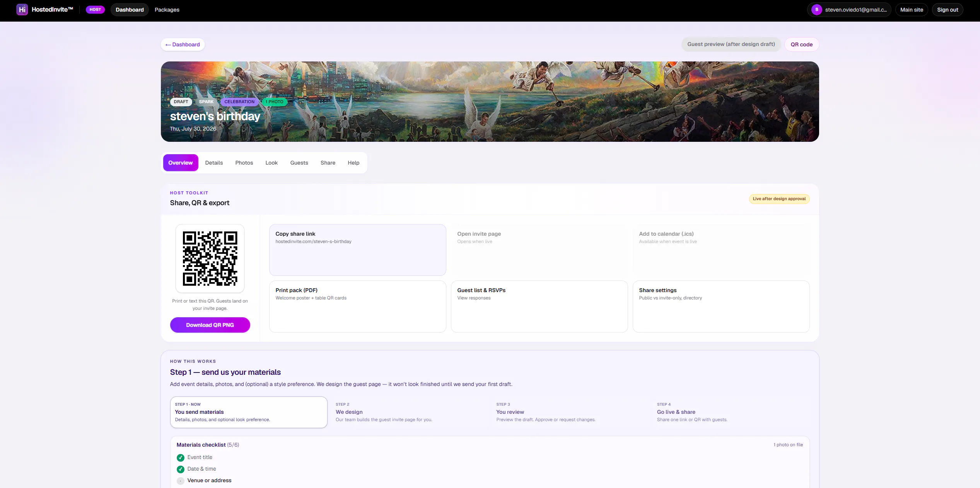
Task: Click the Step 2 We design item
Action: click(x=409, y=412)
